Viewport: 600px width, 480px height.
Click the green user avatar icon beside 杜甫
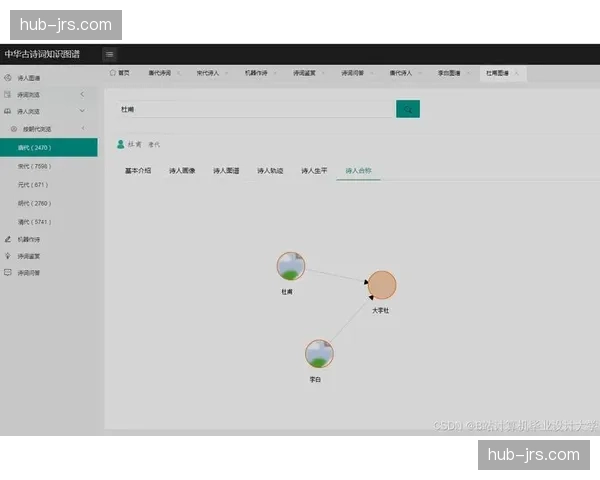tap(121, 144)
